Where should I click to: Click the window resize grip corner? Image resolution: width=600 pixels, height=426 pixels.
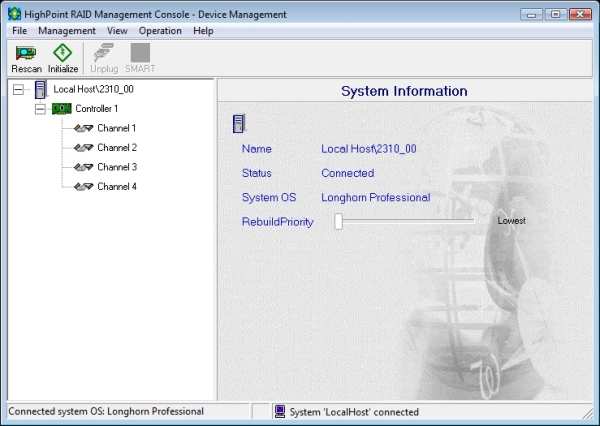(x=587, y=413)
